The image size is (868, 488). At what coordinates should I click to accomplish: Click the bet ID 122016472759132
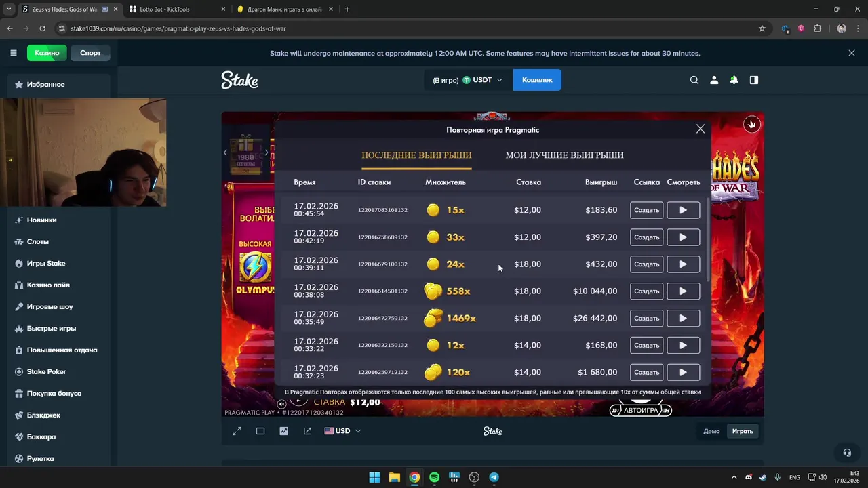[382, 318]
